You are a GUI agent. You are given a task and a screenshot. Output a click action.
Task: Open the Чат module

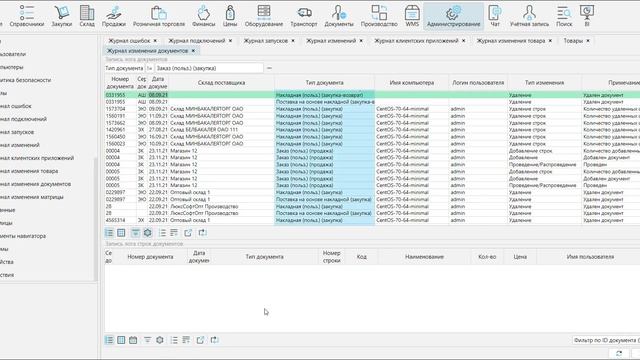click(495, 16)
